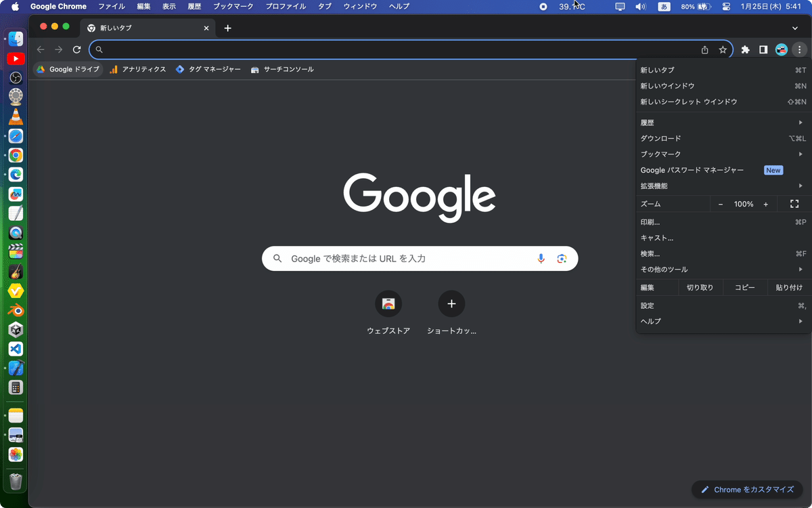
Task: Open the Extensions puzzle icon
Action: 746,49
